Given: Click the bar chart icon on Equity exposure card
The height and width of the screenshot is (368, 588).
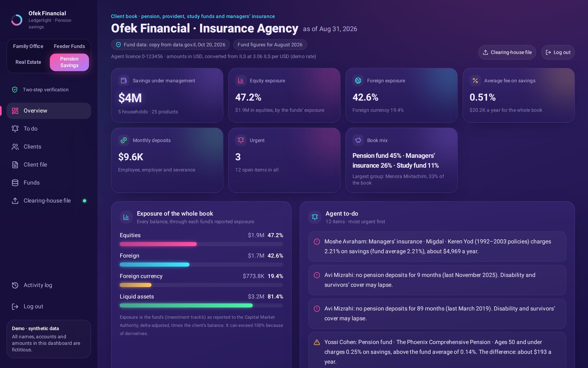Looking at the screenshot, I should coord(241,80).
